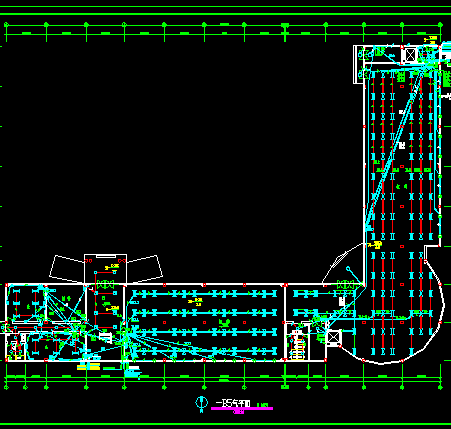Click the cyan north arrow symbol beside the title
This screenshot has width=451, height=429.
coord(201,404)
